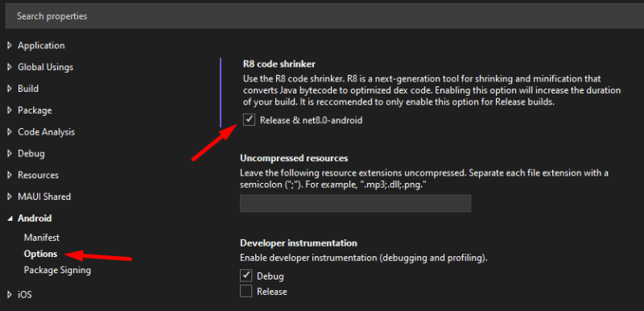The image size is (644, 311).
Task: Click the Developer instrumentation heading
Action: coord(299,243)
